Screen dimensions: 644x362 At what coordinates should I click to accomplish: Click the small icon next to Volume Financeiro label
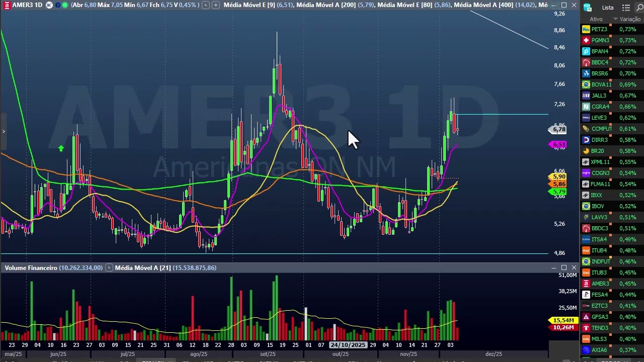108,268
